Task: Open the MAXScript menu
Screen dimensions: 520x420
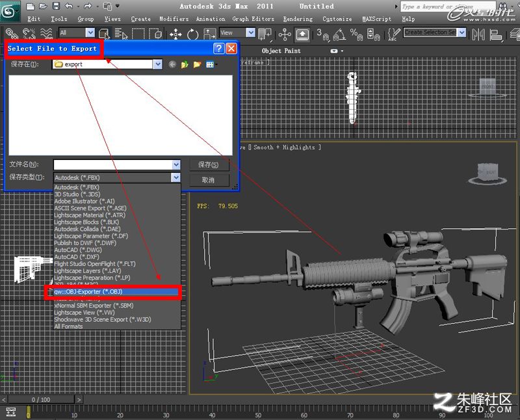Action: coord(377,19)
